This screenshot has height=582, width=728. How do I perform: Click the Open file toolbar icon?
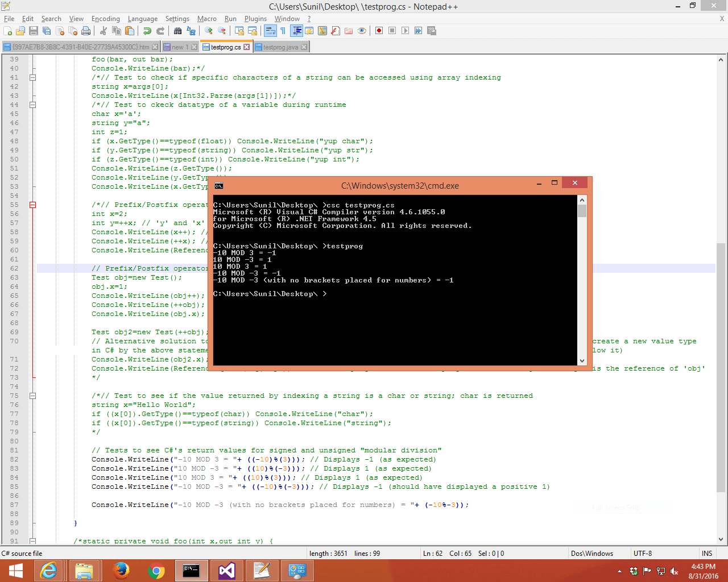pyautogui.click(x=20, y=31)
